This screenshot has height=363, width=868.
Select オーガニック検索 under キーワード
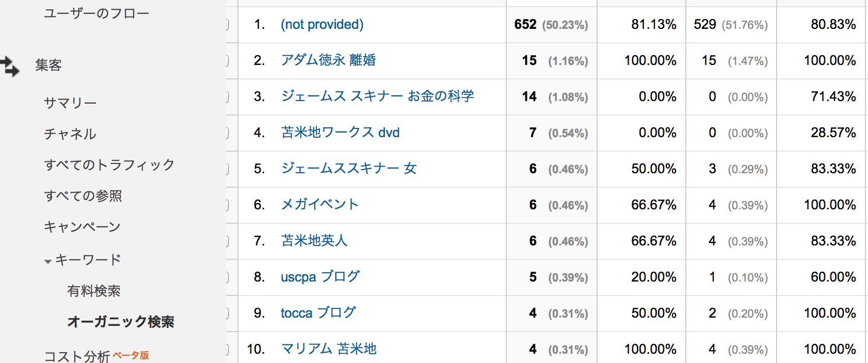[121, 322]
